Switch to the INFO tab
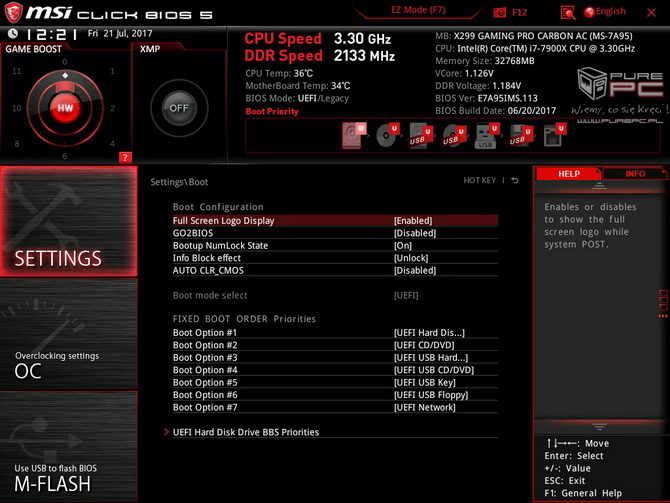670x503 pixels. point(635,174)
